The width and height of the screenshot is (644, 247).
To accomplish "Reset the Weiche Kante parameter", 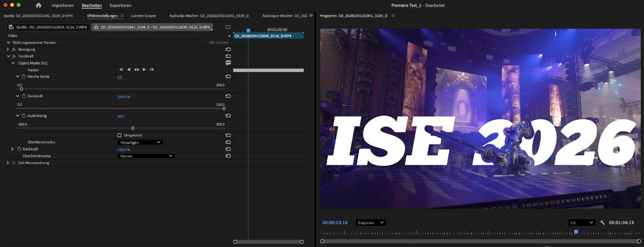I will (x=228, y=77).
